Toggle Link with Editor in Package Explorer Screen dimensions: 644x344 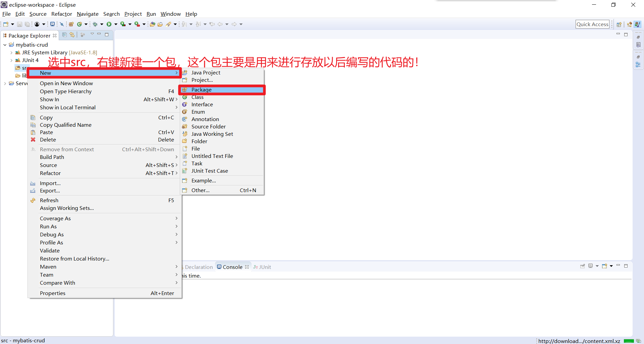click(x=72, y=35)
